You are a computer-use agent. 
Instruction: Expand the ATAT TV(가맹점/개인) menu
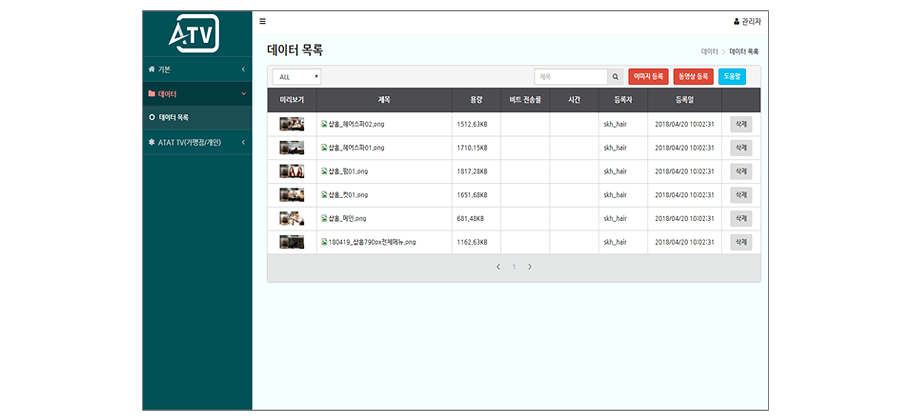(x=196, y=142)
